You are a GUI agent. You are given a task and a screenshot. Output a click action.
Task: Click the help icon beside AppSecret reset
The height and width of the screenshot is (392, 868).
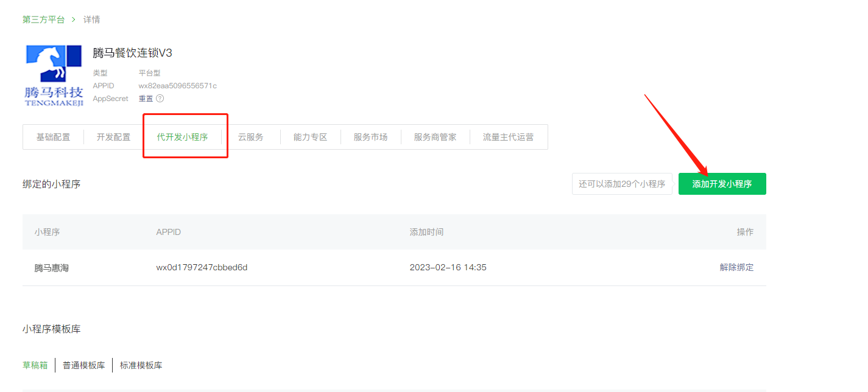(x=160, y=99)
